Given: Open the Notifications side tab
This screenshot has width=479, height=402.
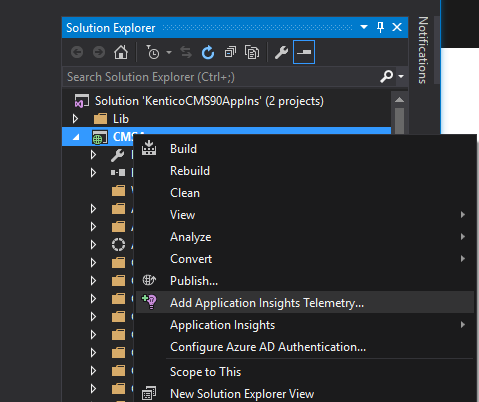Looking at the screenshot, I should [423, 50].
